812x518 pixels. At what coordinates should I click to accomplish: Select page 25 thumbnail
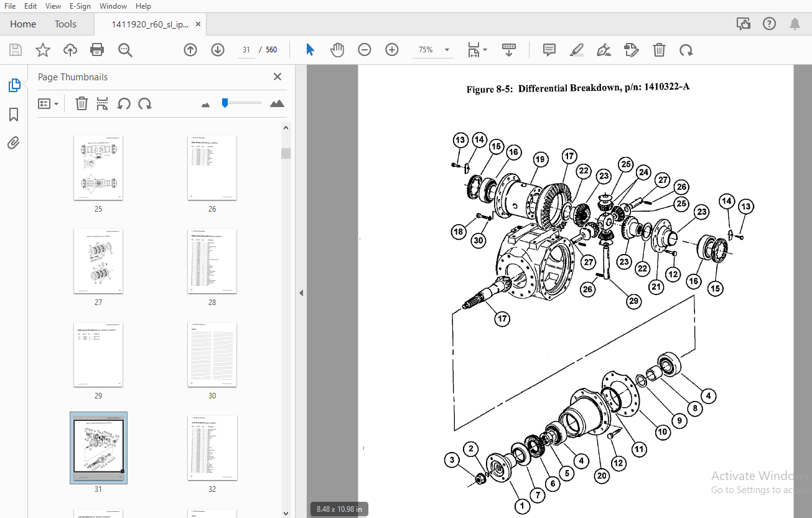98,168
